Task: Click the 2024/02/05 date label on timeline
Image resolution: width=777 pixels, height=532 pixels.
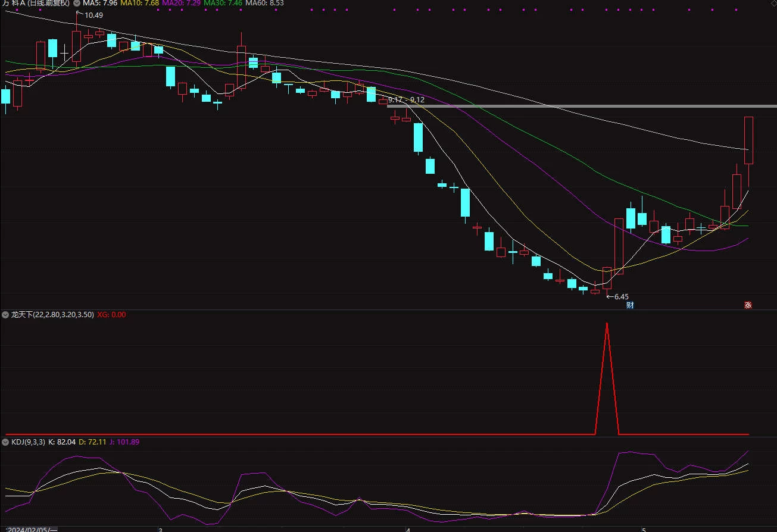Action: (32, 529)
